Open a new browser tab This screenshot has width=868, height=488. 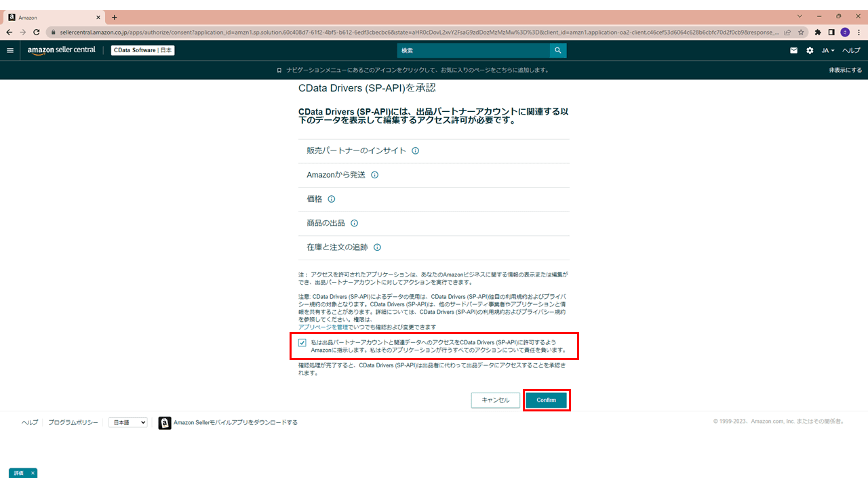114,17
